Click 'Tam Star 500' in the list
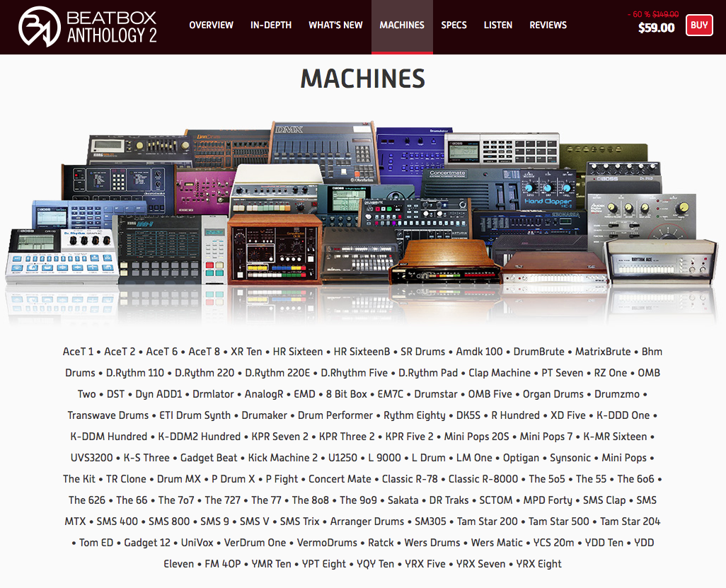 [x=559, y=522]
